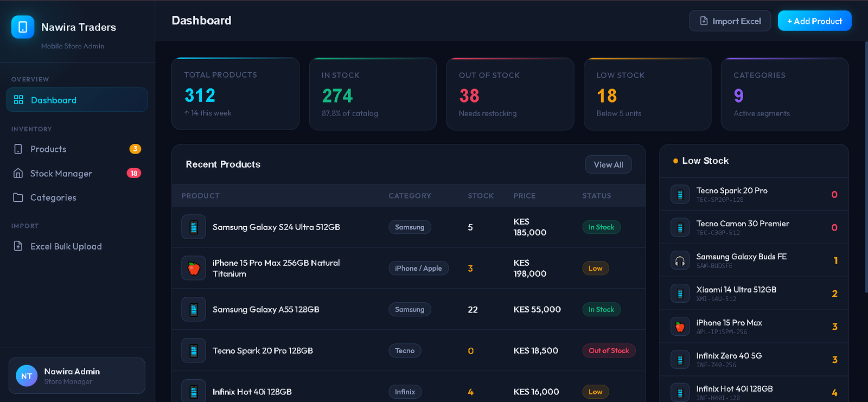Click the iPhone / Apple category tag

coord(418,268)
